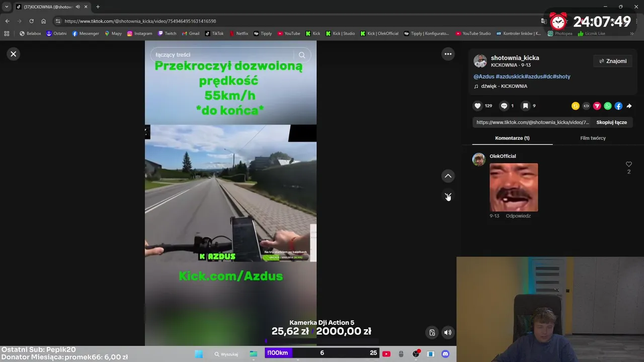Open the Kick | Studio bookmark

(340, 34)
